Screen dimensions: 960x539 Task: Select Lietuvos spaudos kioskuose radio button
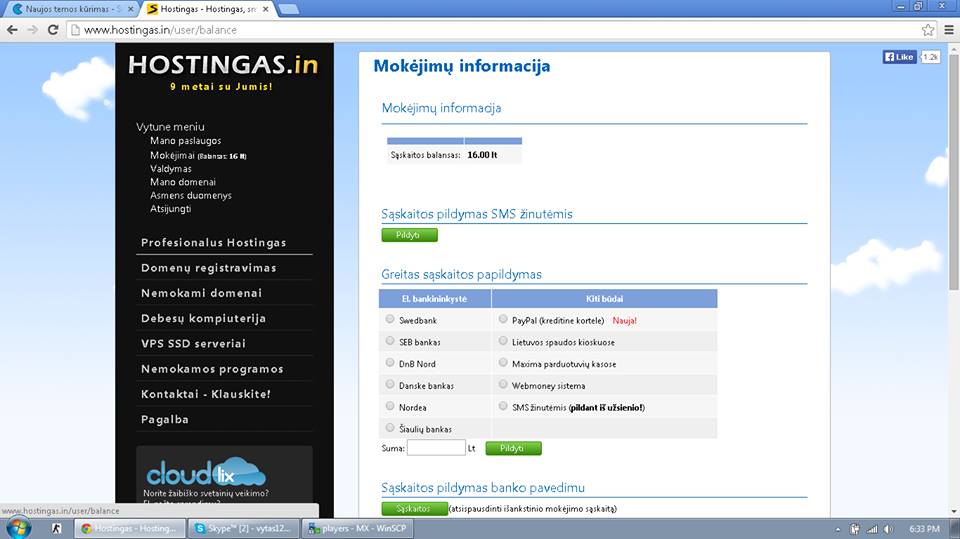click(503, 341)
